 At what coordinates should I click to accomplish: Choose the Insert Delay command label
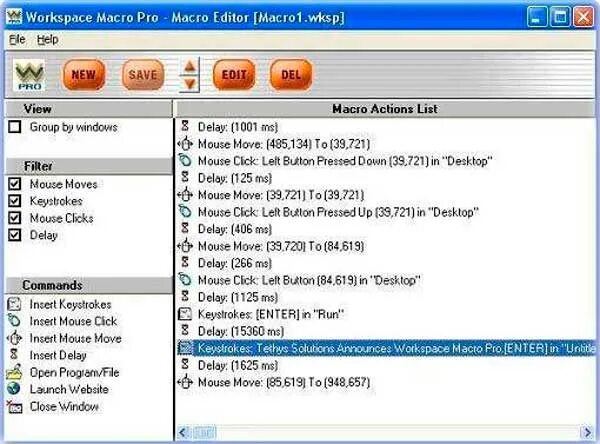point(58,355)
